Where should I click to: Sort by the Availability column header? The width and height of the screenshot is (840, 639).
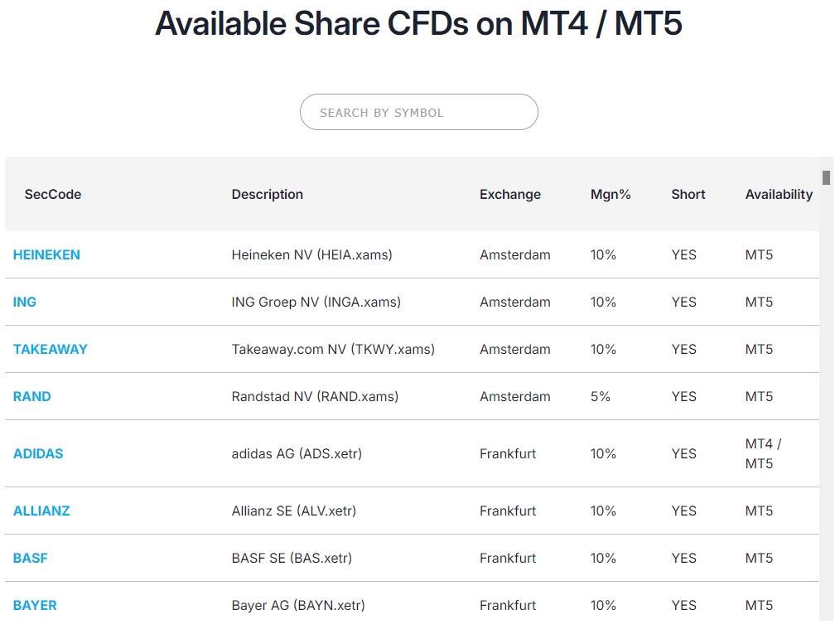(x=779, y=194)
